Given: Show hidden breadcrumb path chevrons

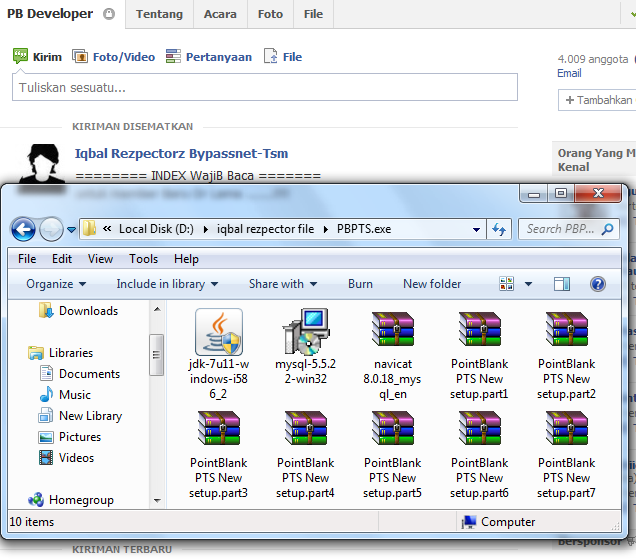Looking at the screenshot, I should click(107, 229).
